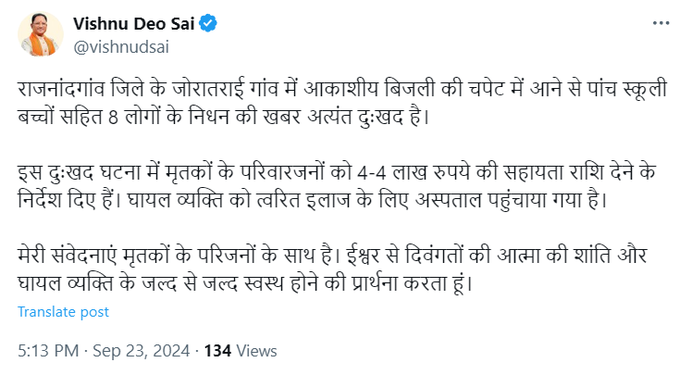The height and width of the screenshot is (375, 680).
Task: Select the line beginning घायल व्यक्ति के जल्द
Action: 245,283
